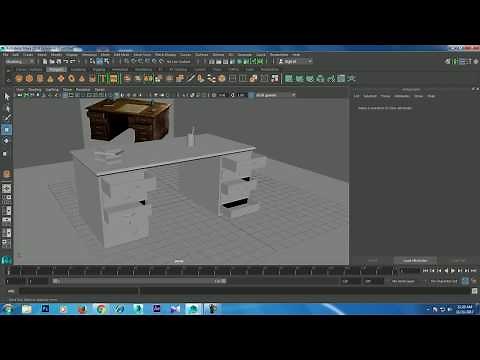This screenshot has width=480, height=360.
Task: Create a polygon cube from the shelf
Action: tap(29, 79)
